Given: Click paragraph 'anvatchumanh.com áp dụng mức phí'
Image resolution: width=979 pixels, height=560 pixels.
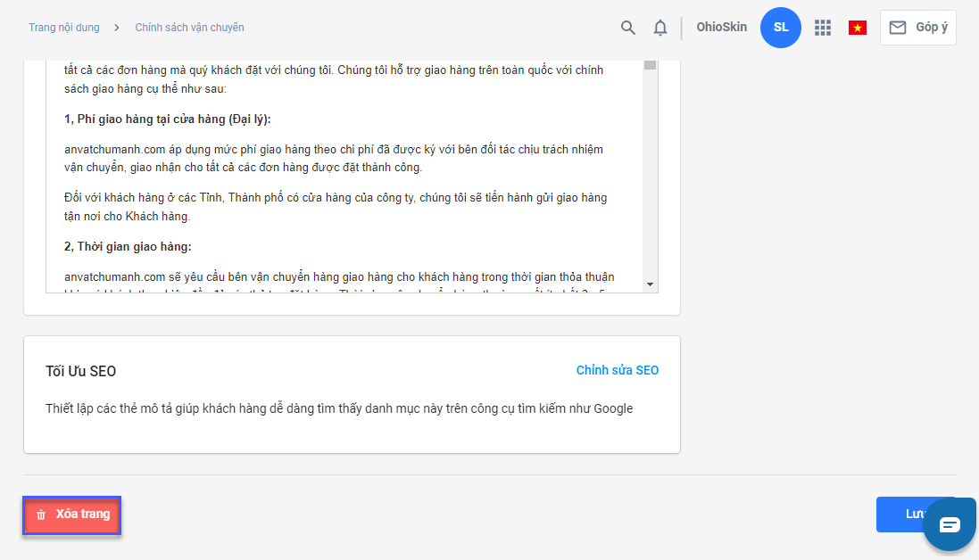Looking at the screenshot, I should [334, 159].
